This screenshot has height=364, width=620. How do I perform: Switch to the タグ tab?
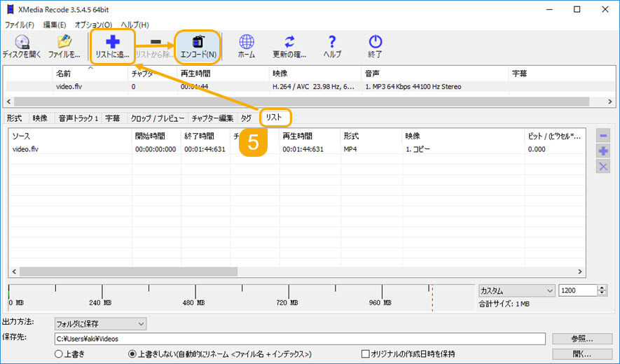click(246, 118)
